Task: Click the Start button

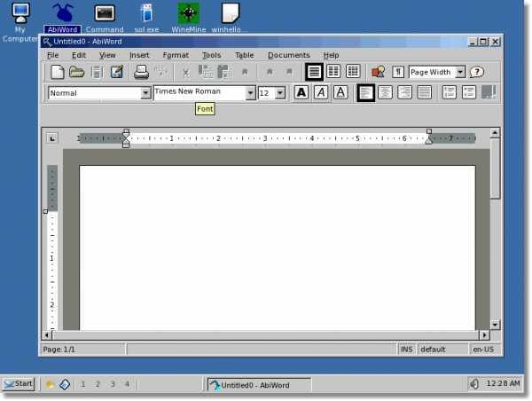Action: coord(19,384)
